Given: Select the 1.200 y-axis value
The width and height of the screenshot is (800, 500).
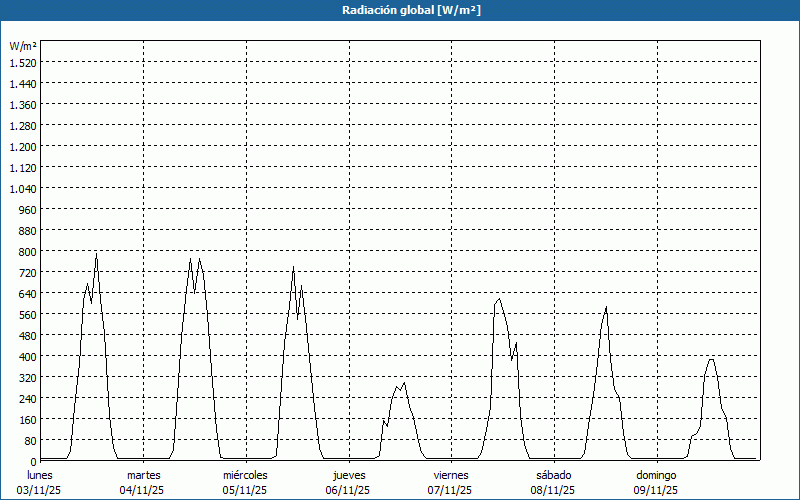Looking at the screenshot, I should pos(23,146).
